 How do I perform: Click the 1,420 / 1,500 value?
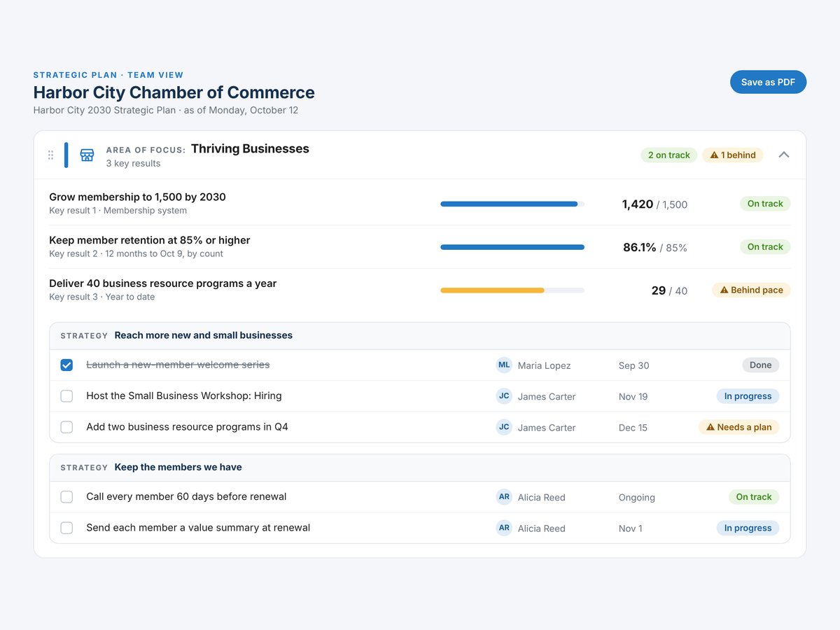[x=654, y=204]
